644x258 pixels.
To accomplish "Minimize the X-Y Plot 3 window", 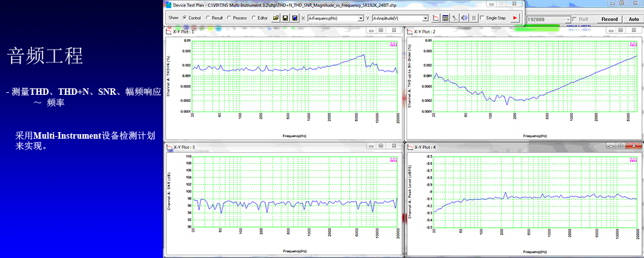I will coord(372,146).
